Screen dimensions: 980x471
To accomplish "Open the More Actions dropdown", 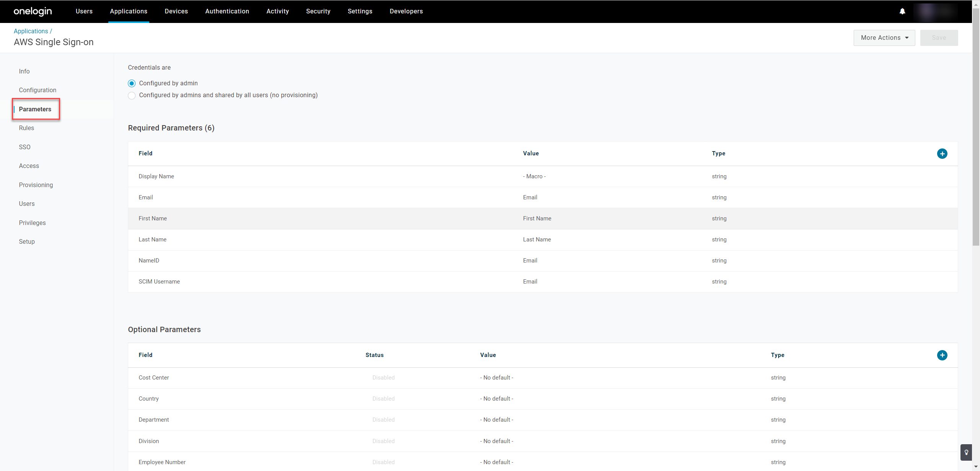I will coord(884,37).
